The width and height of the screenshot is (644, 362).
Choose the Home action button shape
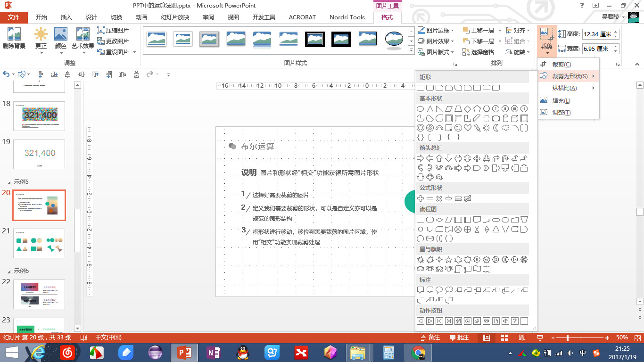click(x=458, y=321)
